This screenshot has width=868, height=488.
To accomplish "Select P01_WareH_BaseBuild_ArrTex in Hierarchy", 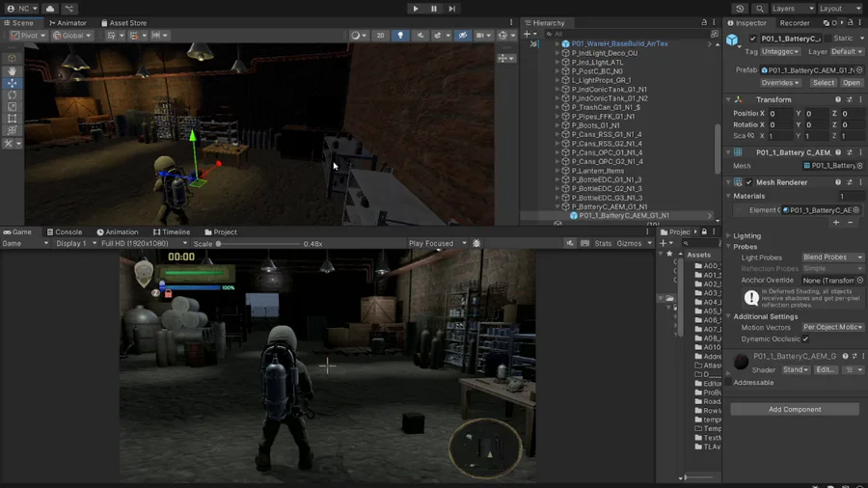I will 619,43.
